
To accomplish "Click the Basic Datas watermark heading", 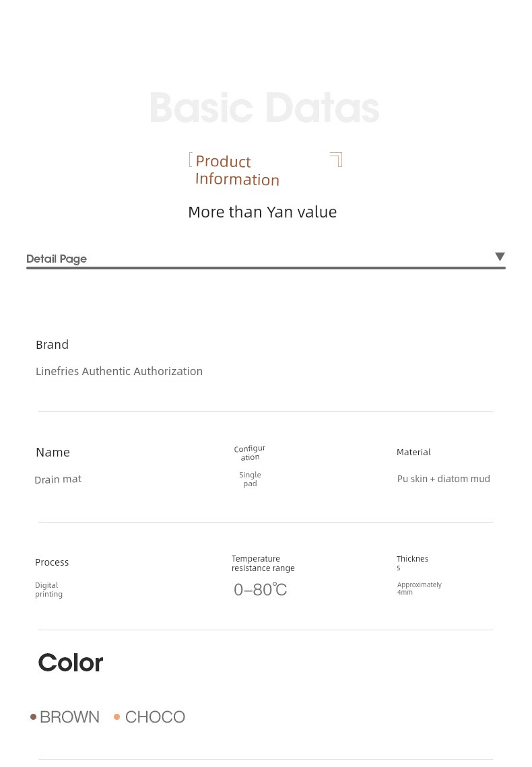I will tap(265, 108).
